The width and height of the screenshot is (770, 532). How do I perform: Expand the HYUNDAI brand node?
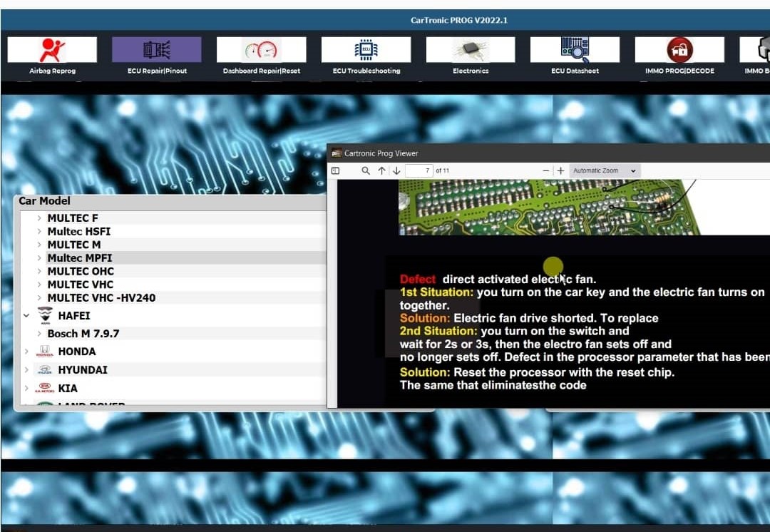click(x=26, y=370)
